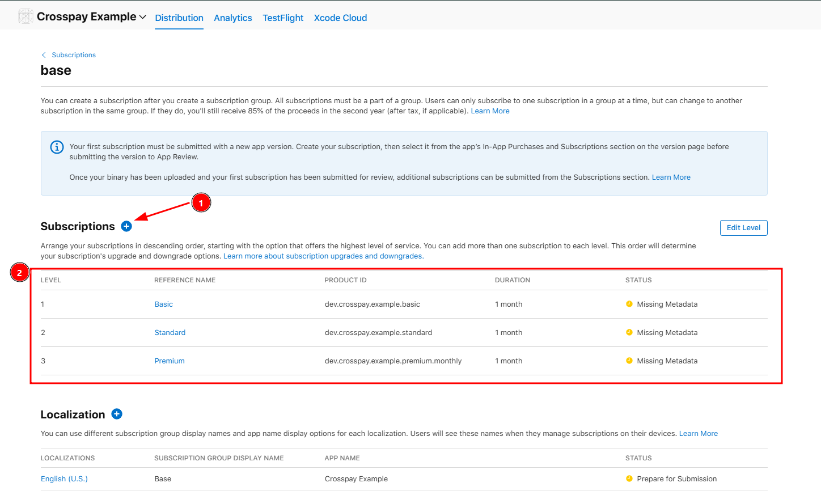
Task: Add a new subscription with plus icon
Action: (x=126, y=226)
